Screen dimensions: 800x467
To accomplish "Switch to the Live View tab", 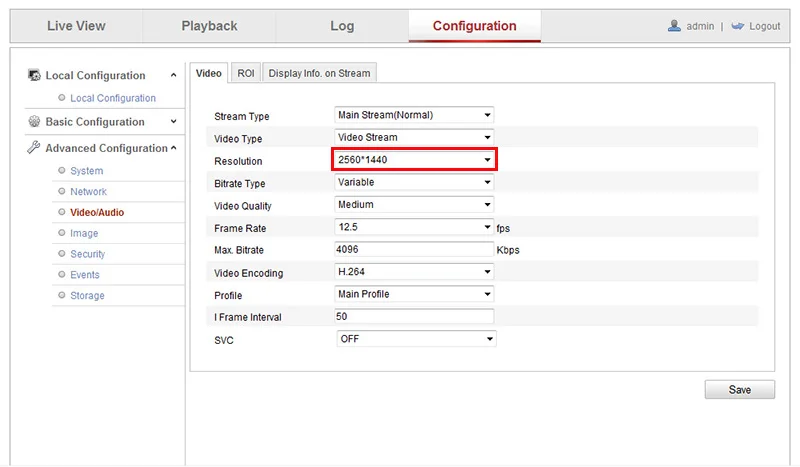I will 77,26.
